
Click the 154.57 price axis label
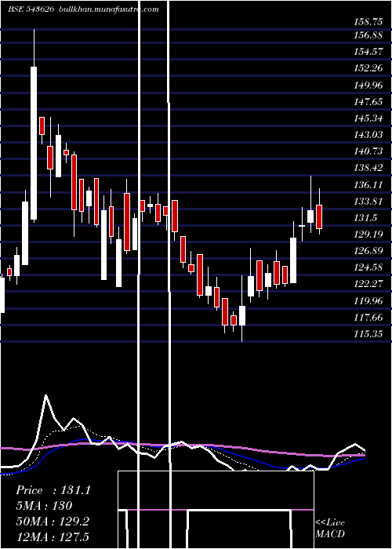point(368,52)
